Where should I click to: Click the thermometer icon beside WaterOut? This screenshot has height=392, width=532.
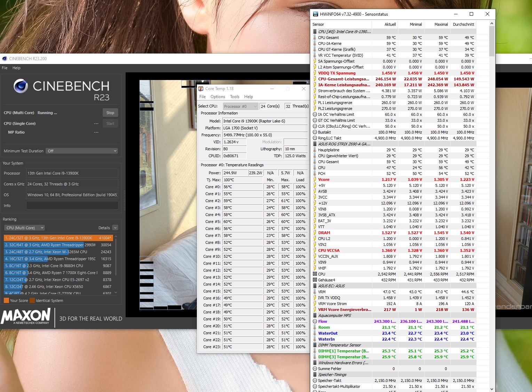(315, 333)
